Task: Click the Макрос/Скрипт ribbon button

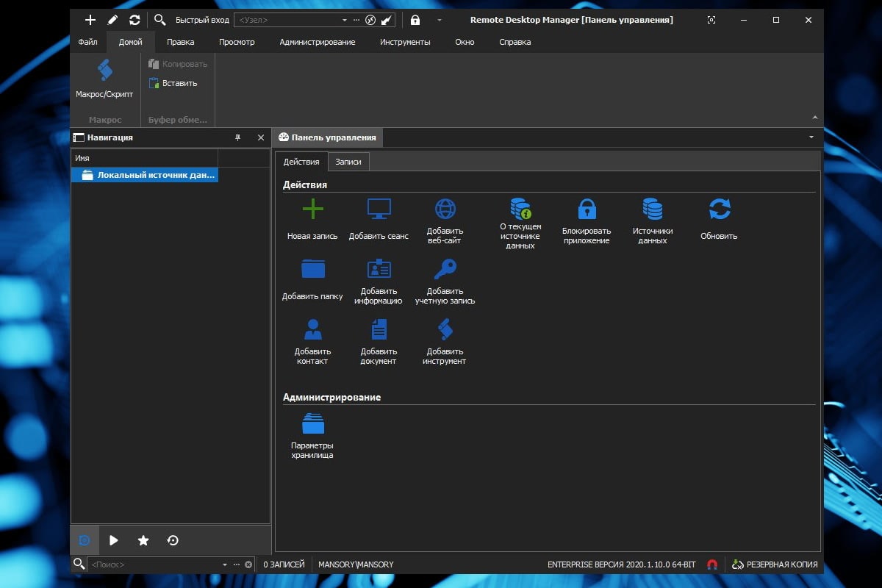Action: point(104,79)
